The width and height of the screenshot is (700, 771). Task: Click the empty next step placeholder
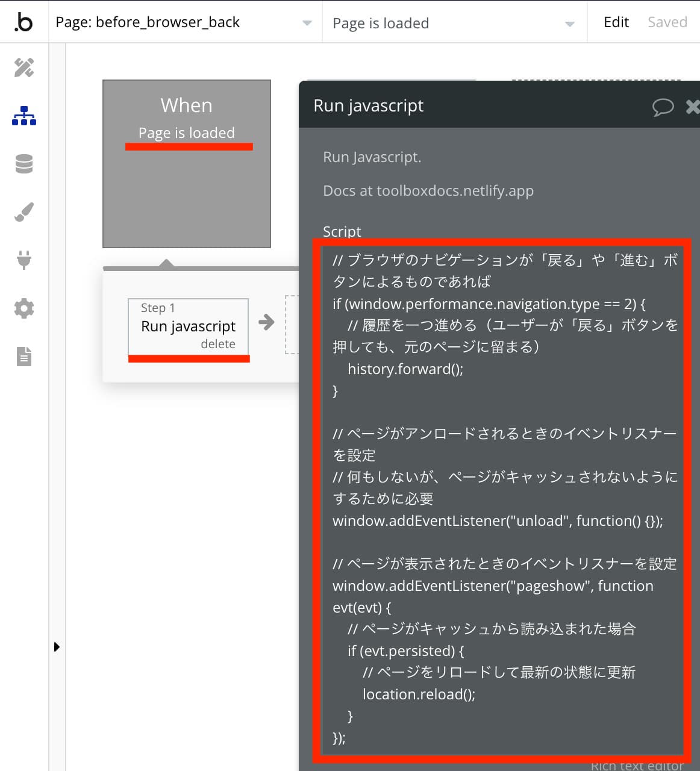(x=292, y=324)
